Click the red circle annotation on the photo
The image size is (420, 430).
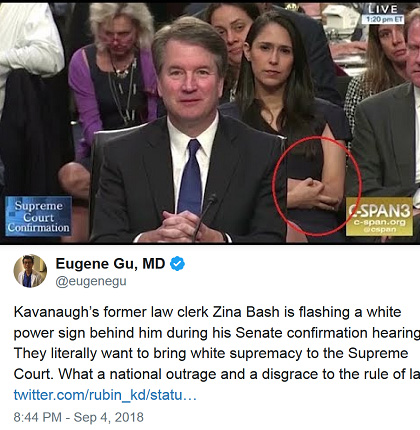[317, 186]
